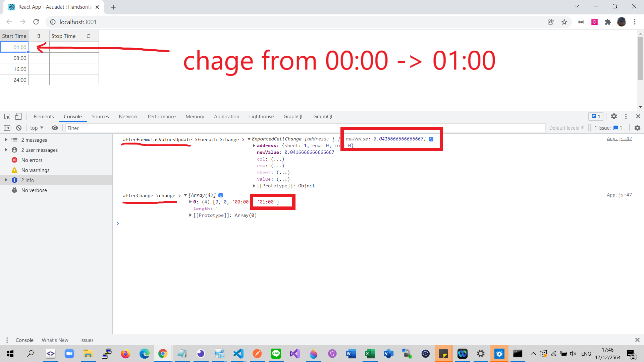
Task: Hide the console sidebar panel icon
Action: [7, 128]
